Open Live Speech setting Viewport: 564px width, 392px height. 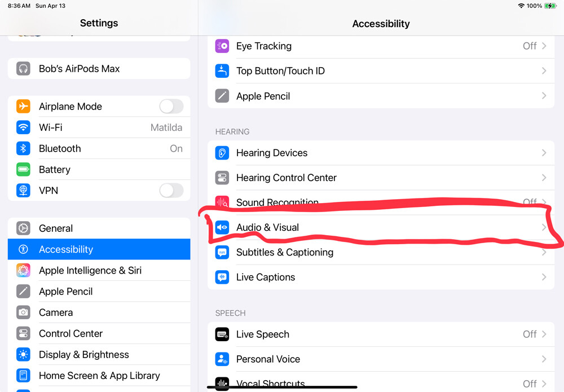click(381, 334)
